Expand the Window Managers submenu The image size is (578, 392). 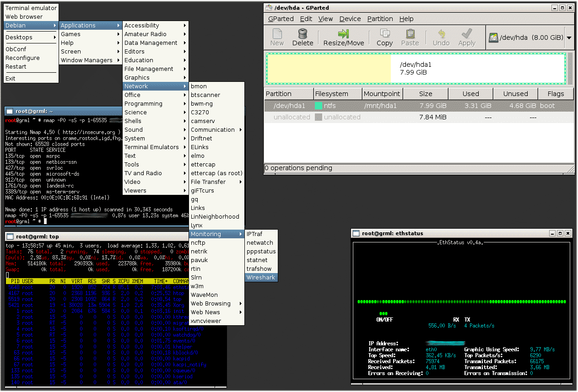(91, 60)
